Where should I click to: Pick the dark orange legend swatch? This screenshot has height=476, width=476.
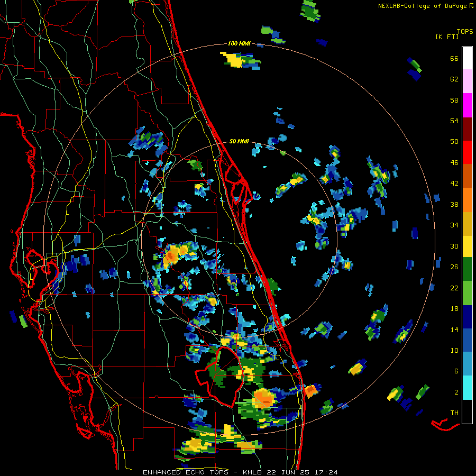tap(467, 176)
